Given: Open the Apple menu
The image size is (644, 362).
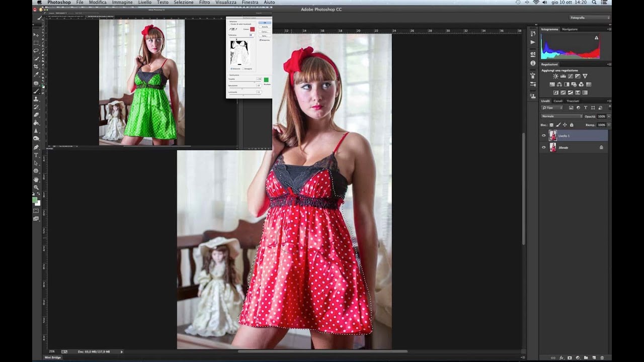Looking at the screenshot, I should (38, 3).
